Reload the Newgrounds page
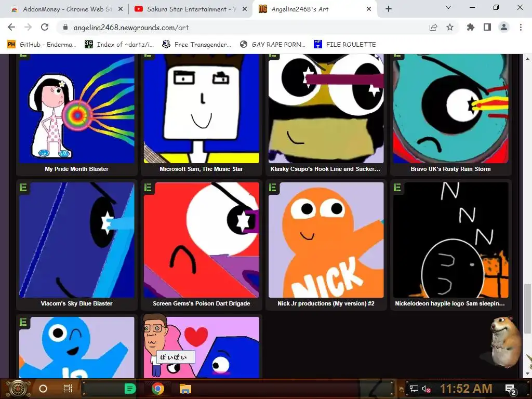The image size is (532, 399). coord(45,27)
